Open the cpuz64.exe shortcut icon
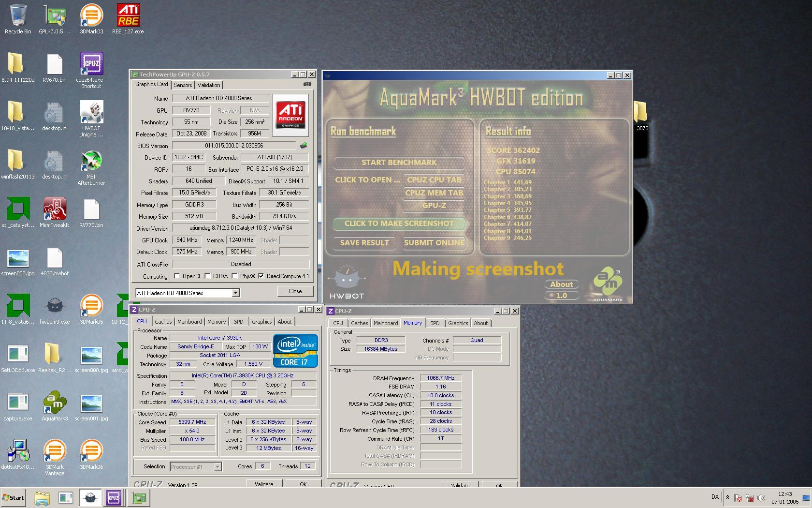Screen dimensions: 812x508 pyautogui.click(x=91, y=70)
